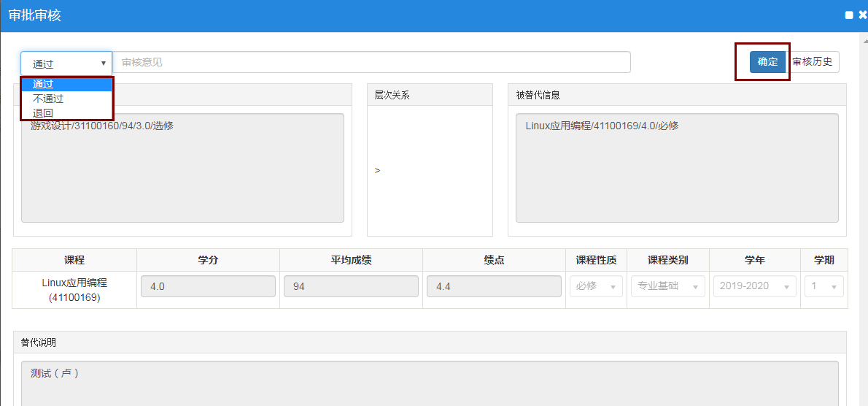This screenshot has height=406, width=868.
Task: Pick the 退回 option in the list
Action: (66, 113)
